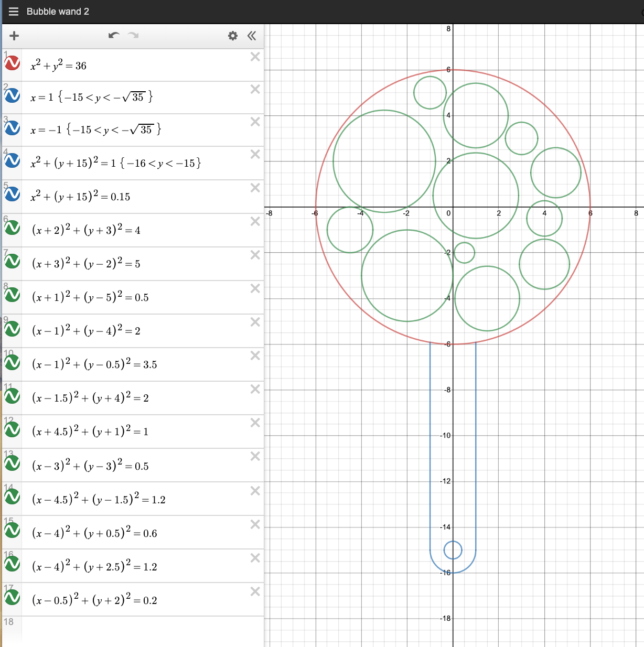Open the Desmos hamburger menu
The width and height of the screenshot is (644, 647).
pyautogui.click(x=13, y=11)
